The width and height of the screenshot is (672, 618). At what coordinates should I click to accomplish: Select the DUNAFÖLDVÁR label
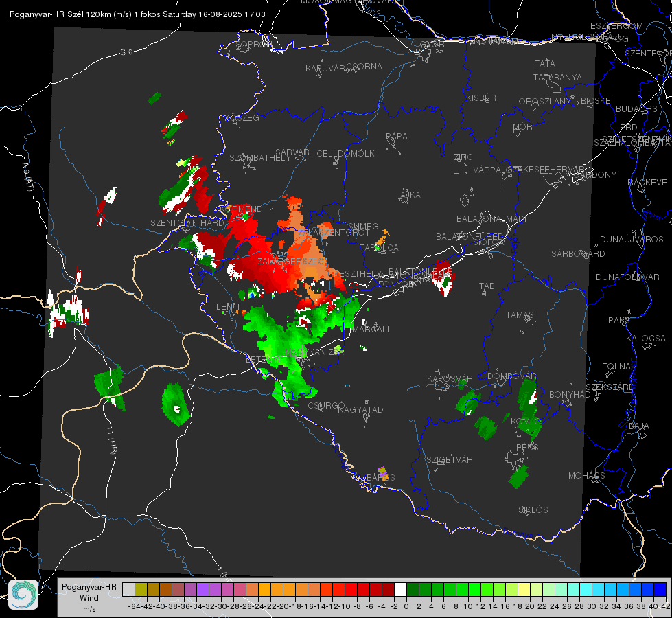(627, 277)
